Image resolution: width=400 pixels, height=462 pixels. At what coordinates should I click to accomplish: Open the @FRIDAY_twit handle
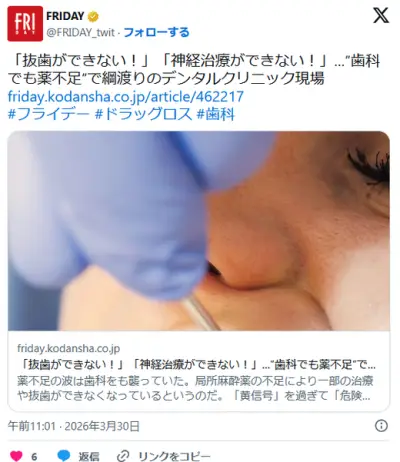click(80, 33)
